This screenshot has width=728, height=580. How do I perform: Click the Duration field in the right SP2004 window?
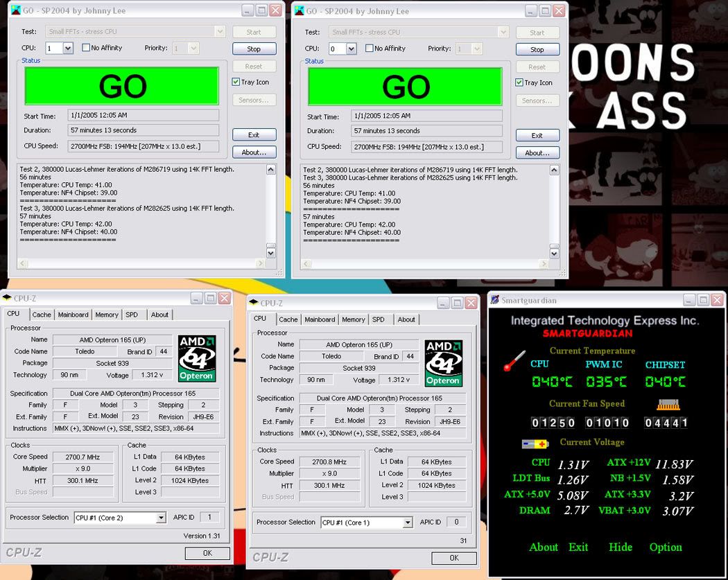coord(426,130)
